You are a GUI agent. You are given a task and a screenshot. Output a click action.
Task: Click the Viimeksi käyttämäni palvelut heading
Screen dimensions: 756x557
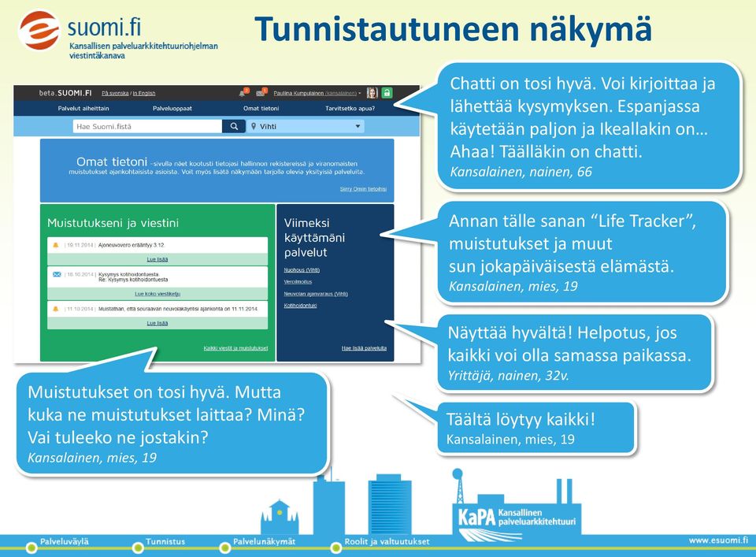314,237
